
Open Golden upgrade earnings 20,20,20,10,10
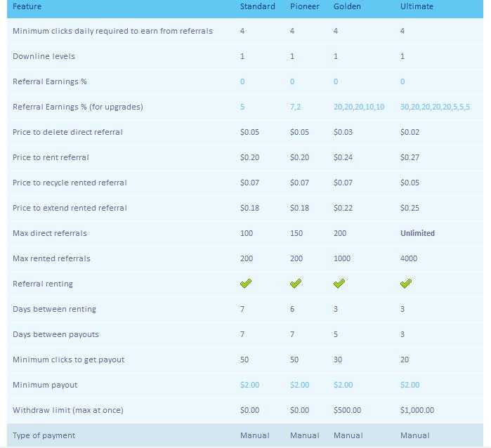359,107
